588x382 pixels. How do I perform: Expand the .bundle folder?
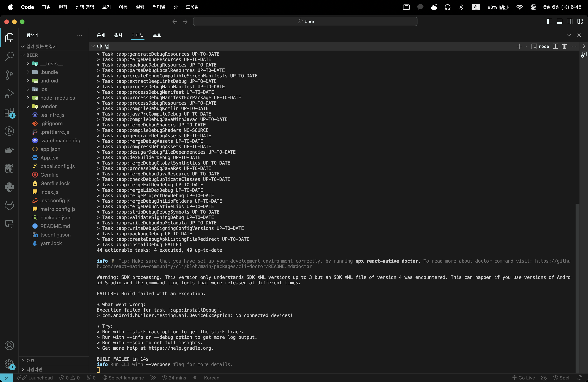point(28,72)
